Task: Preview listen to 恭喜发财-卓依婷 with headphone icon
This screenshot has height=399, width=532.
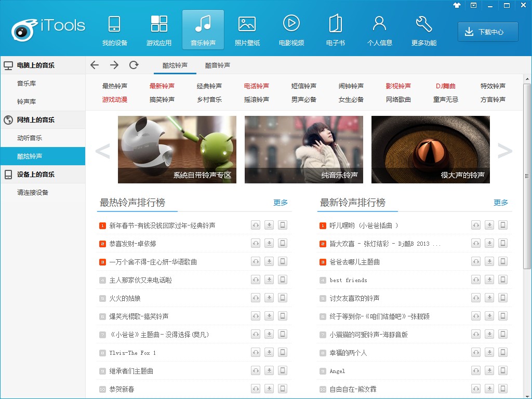Action: point(255,244)
